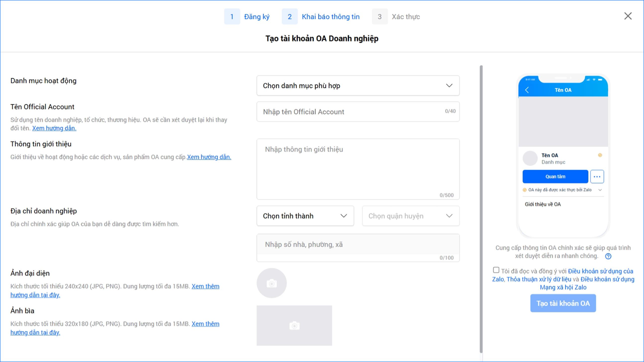
Task: Click back arrow in phone preview
Action: click(x=527, y=90)
